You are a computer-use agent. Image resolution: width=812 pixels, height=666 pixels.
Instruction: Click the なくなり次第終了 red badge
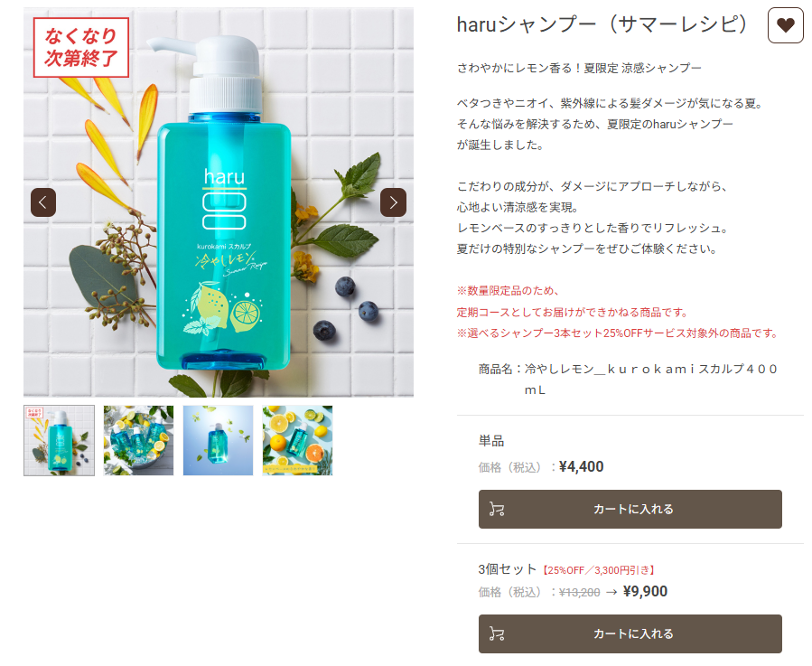pyautogui.click(x=80, y=47)
